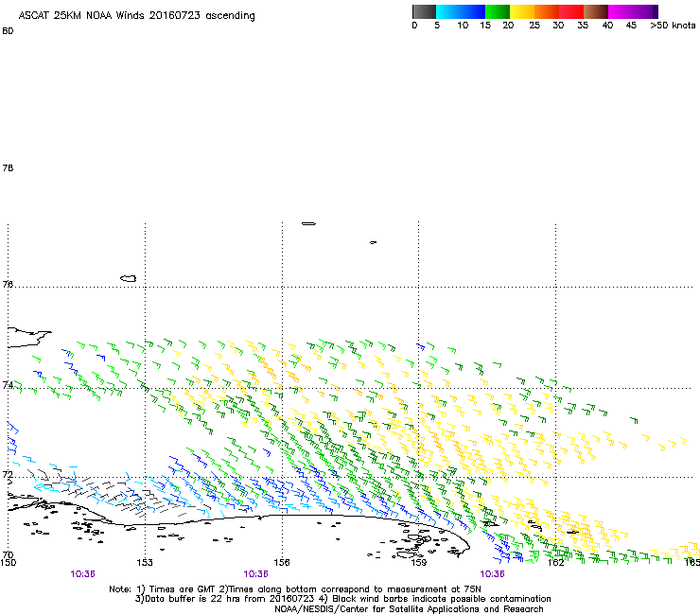Click the legend label '35'

coord(583,26)
